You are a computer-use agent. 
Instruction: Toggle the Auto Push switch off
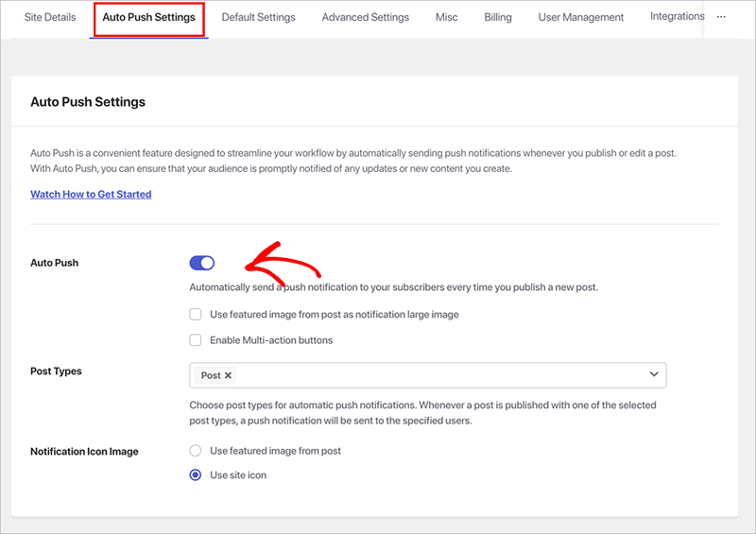202,263
